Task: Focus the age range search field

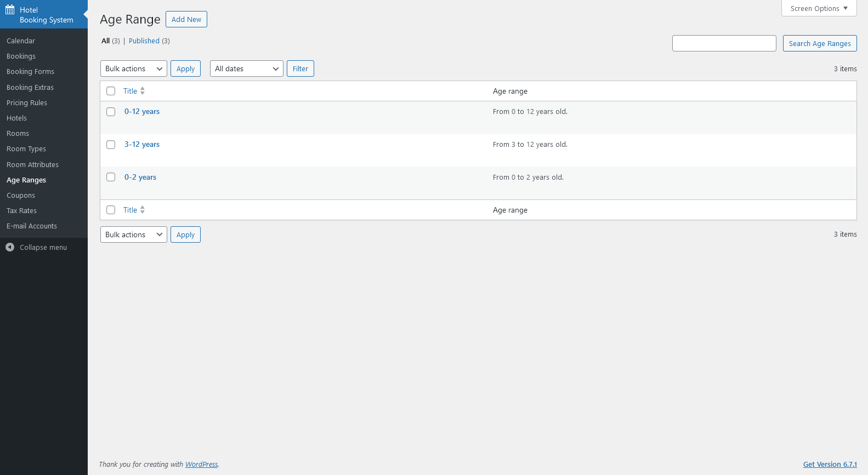Action: (724, 43)
